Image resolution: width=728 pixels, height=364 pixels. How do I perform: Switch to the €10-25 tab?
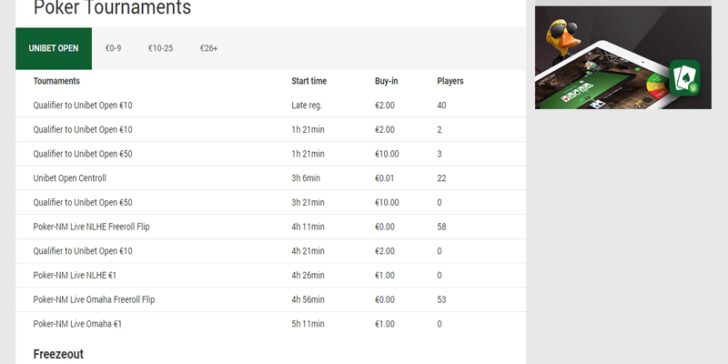[x=161, y=48]
